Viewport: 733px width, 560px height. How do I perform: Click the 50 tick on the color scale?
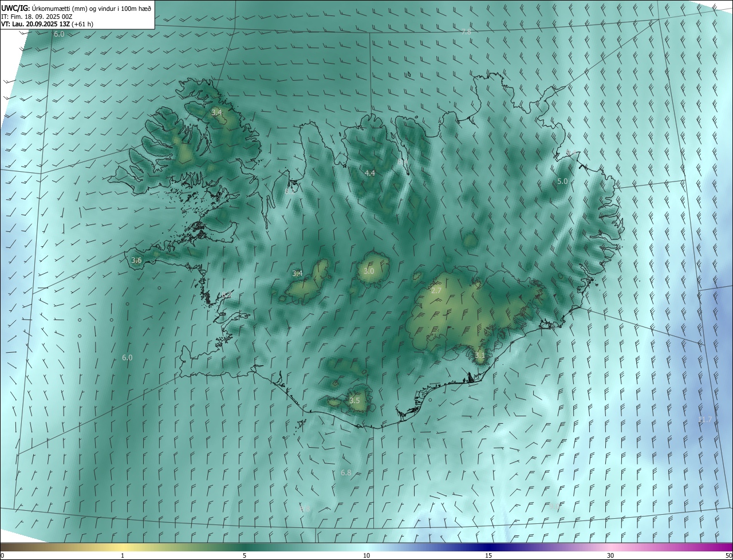(728, 555)
